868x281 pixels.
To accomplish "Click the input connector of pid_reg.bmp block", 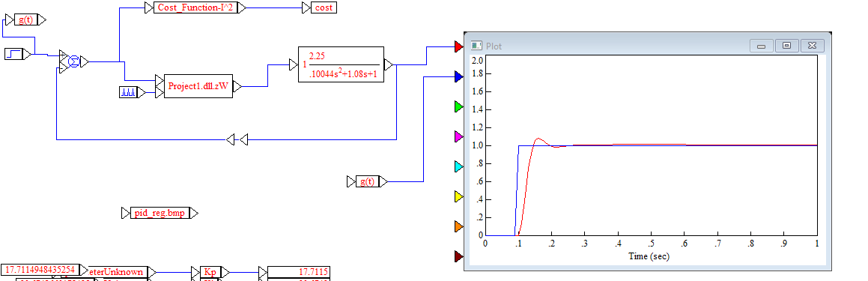I will point(126,213).
